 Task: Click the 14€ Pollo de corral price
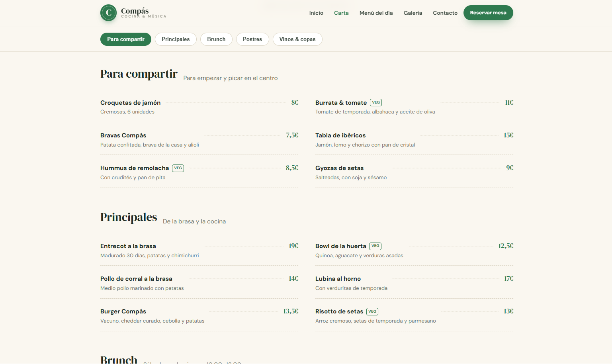click(x=293, y=278)
